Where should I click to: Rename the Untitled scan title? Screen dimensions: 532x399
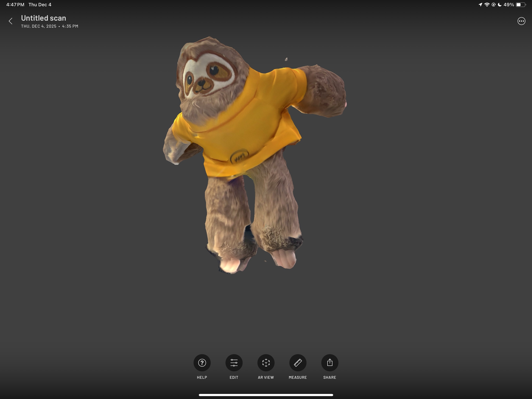[44, 18]
